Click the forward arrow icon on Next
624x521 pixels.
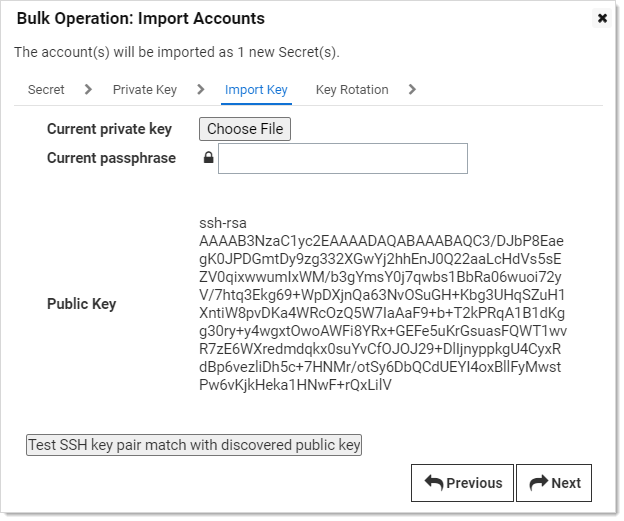(x=539, y=483)
